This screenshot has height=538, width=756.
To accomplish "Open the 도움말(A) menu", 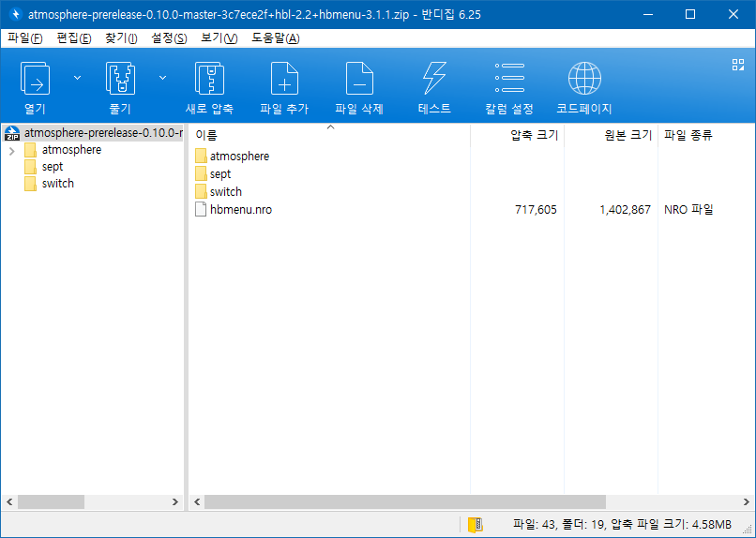I will pyautogui.click(x=276, y=38).
